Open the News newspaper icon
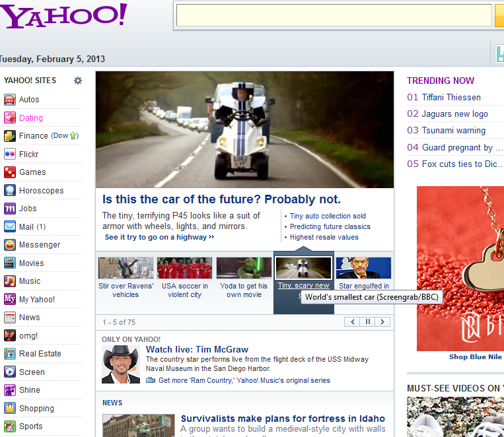504x437 pixels. 10,318
